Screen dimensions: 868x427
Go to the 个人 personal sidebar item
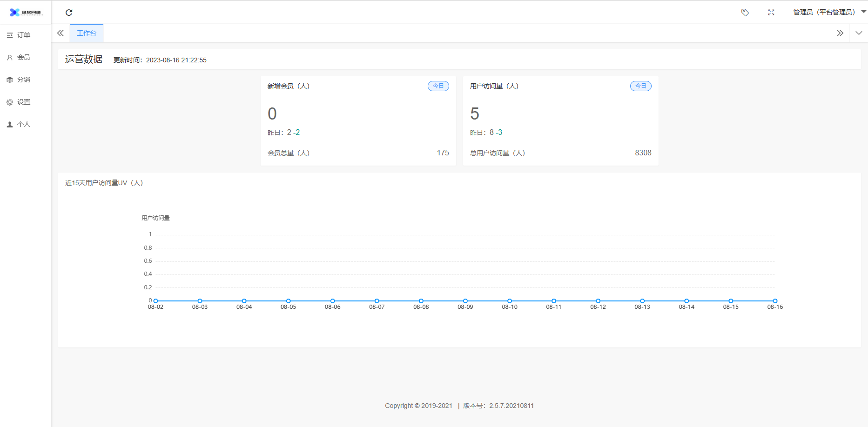coord(23,124)
